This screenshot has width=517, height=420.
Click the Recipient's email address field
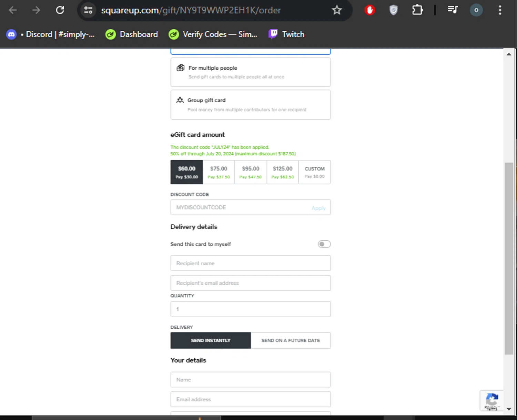(251, 283)
